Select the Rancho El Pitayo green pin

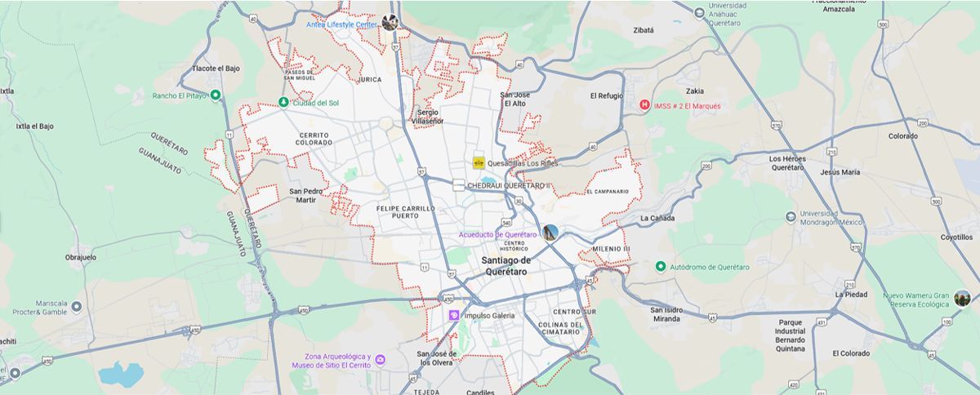(216, 95)
